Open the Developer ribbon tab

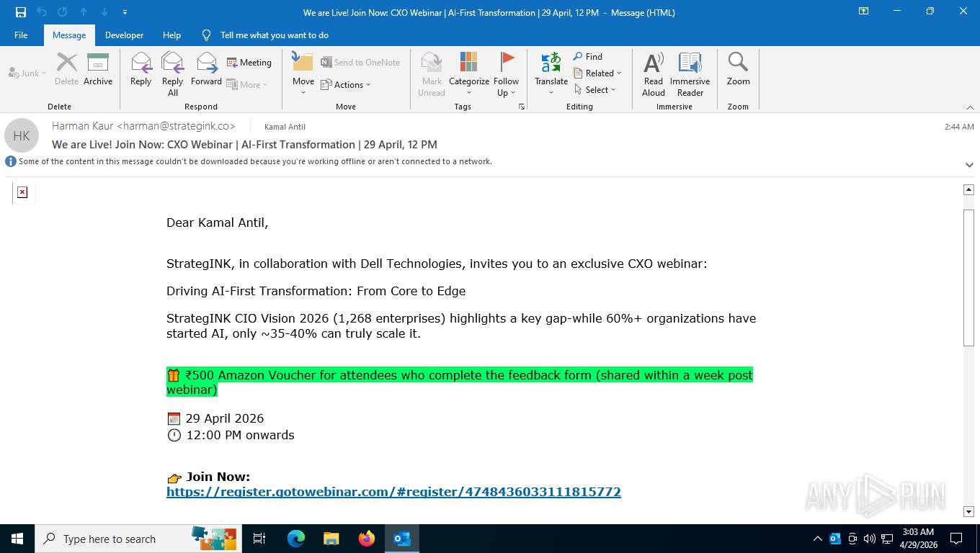coord(124,35)
